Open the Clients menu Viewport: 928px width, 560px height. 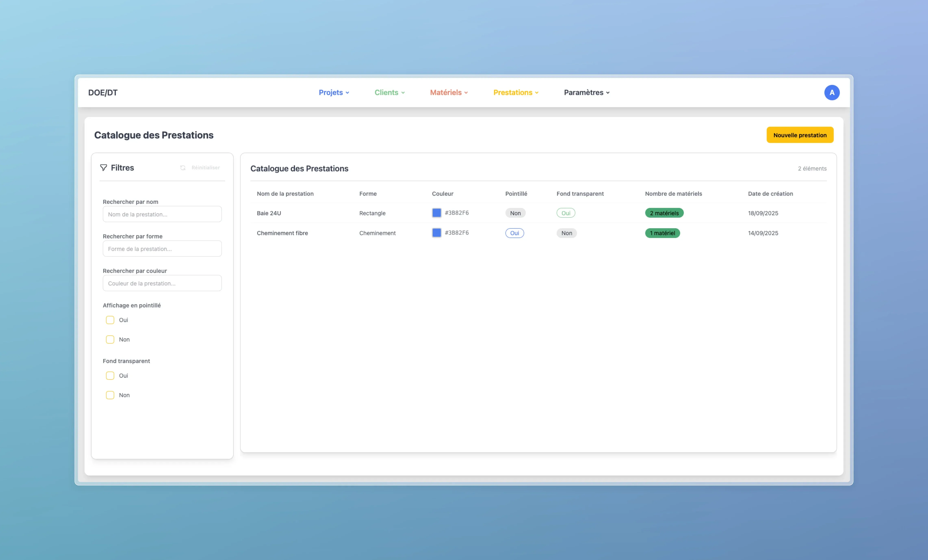(389, 93)
